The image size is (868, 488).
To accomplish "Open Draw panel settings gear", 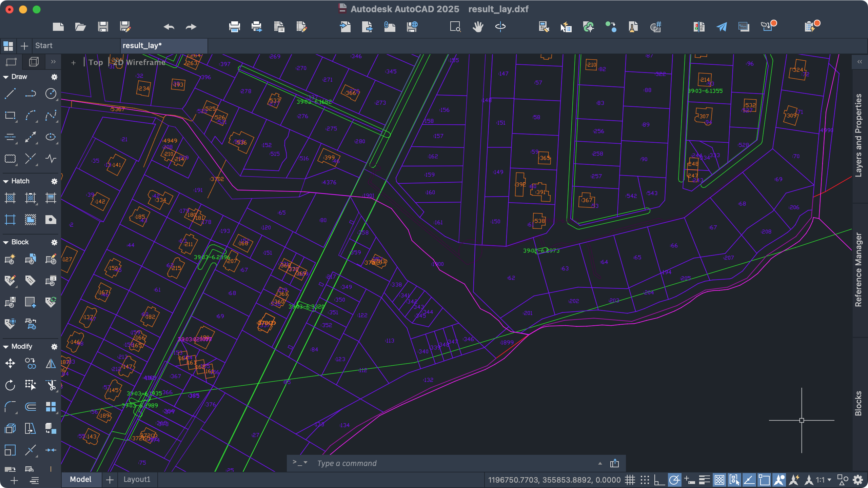I will coord(54,77).
